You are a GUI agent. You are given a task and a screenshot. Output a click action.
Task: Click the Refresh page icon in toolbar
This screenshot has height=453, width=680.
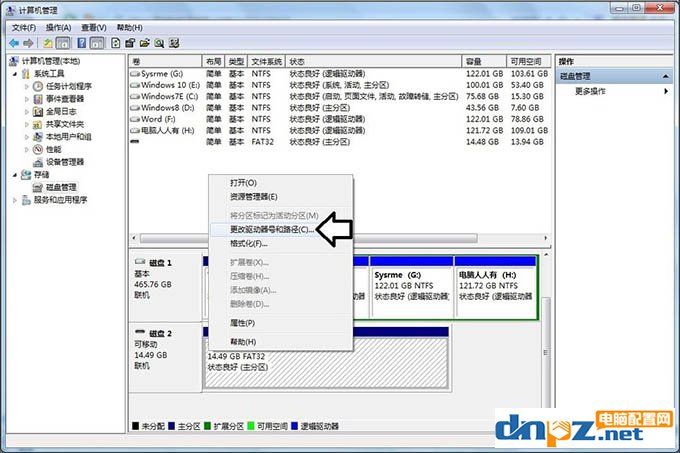click(x=115, y=43)
